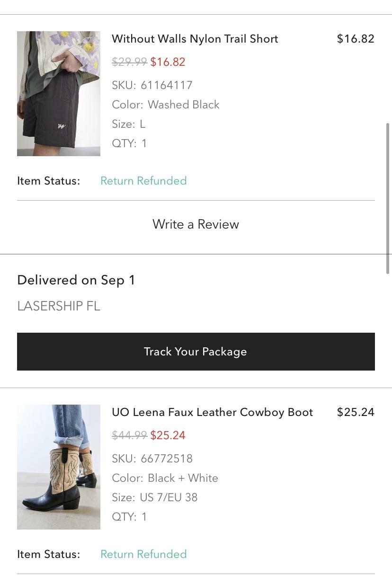Click Return Refunded for the cowboy boot

click(x=143, y=554)
